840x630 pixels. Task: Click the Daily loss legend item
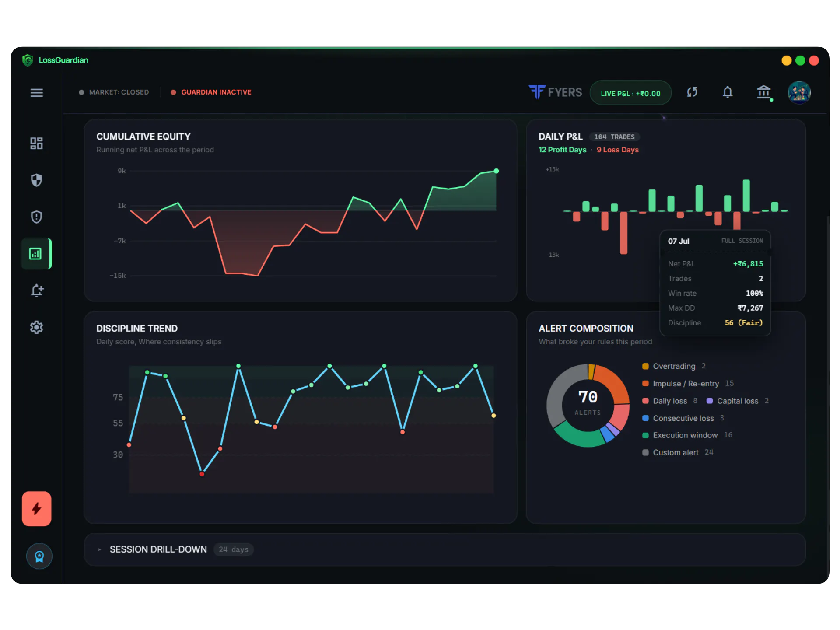[670, 401]
